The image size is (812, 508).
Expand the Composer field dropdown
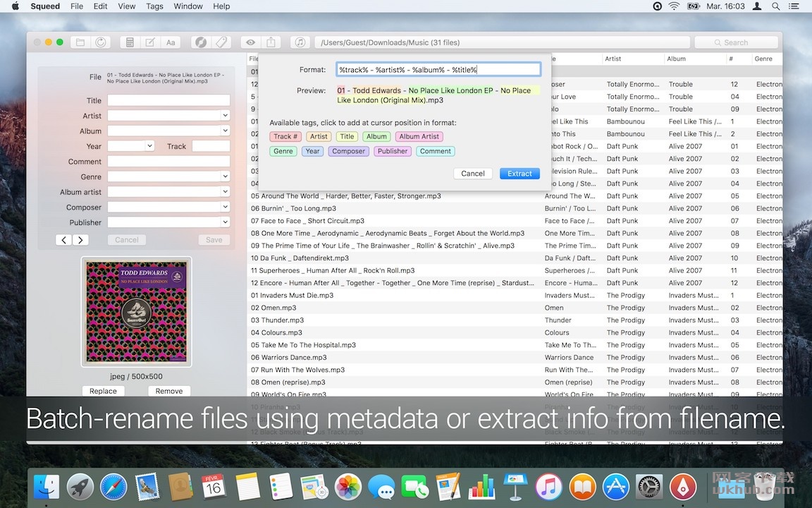(225, 207)
